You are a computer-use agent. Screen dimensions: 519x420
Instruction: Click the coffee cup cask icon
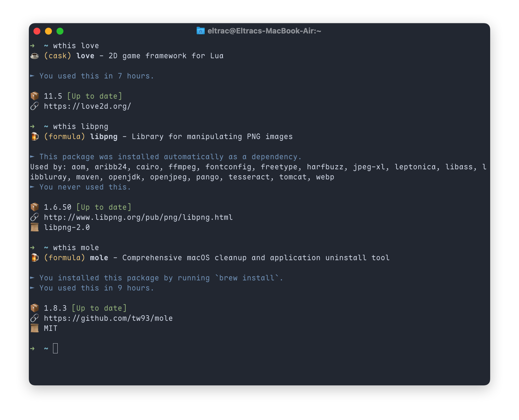pos(35,56)
